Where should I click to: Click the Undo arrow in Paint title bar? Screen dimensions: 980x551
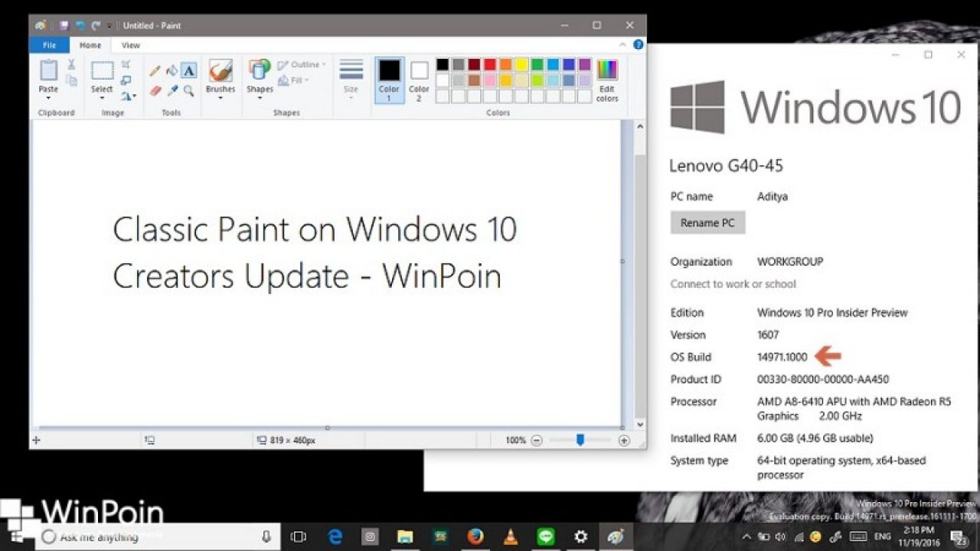80,25
